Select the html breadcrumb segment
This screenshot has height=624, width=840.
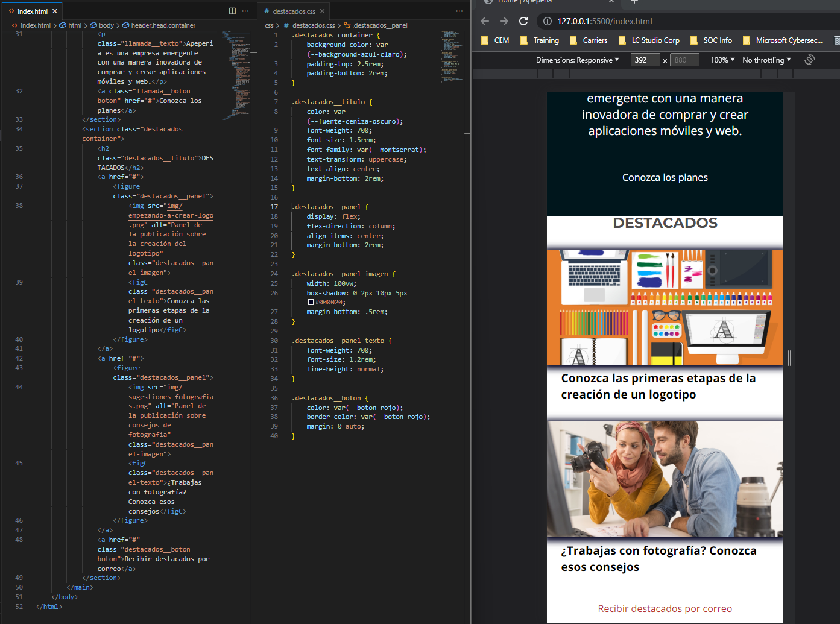click(x=71, y=25)
